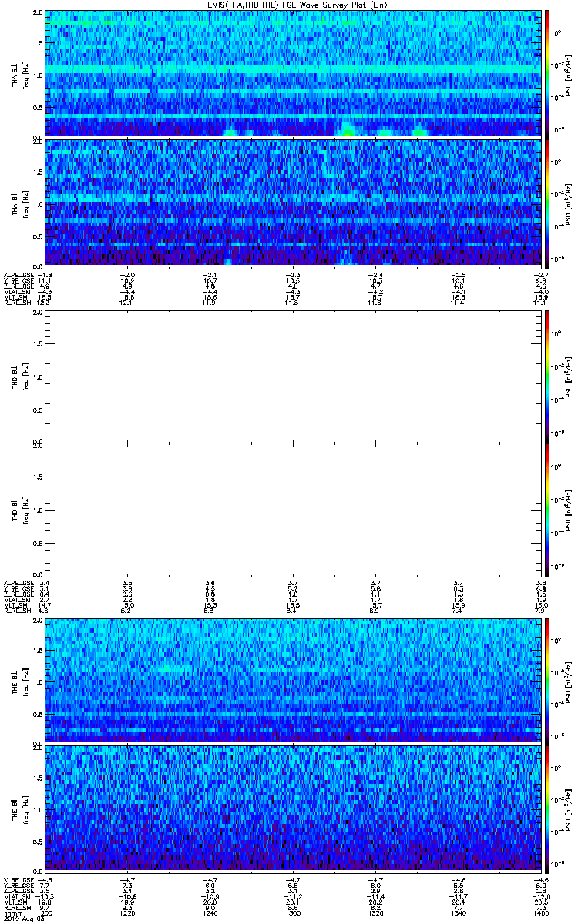This screenshot has width=578, height=924.
Task: Click the color bar beside THA B-perp panel
Action: coord(548,73)
